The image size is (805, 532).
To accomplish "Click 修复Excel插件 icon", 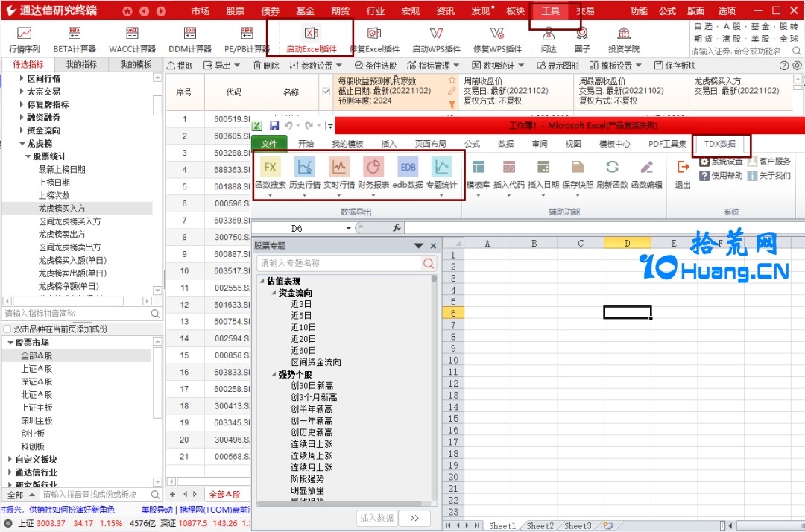I will 374,34.
